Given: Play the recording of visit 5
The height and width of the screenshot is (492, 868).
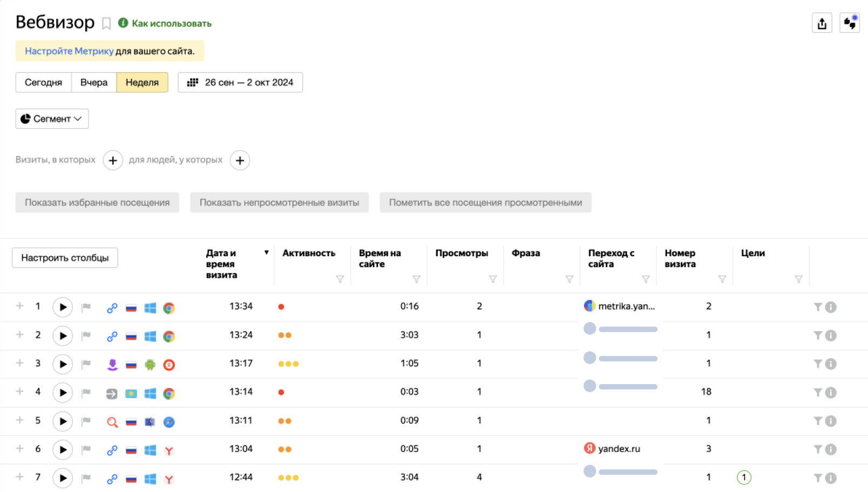Looking at the screenshot, I should 63,421.
